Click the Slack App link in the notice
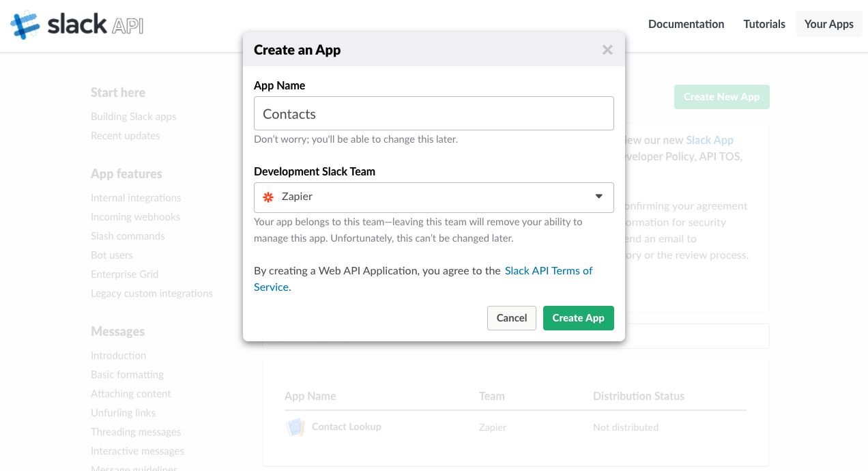 [x=709, y=140]
